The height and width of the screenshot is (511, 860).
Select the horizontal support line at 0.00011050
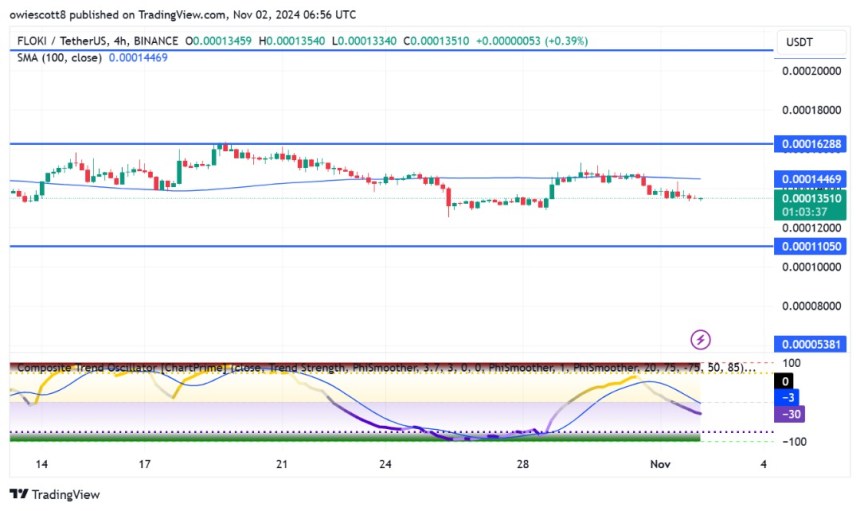click(x=400, y=245)
